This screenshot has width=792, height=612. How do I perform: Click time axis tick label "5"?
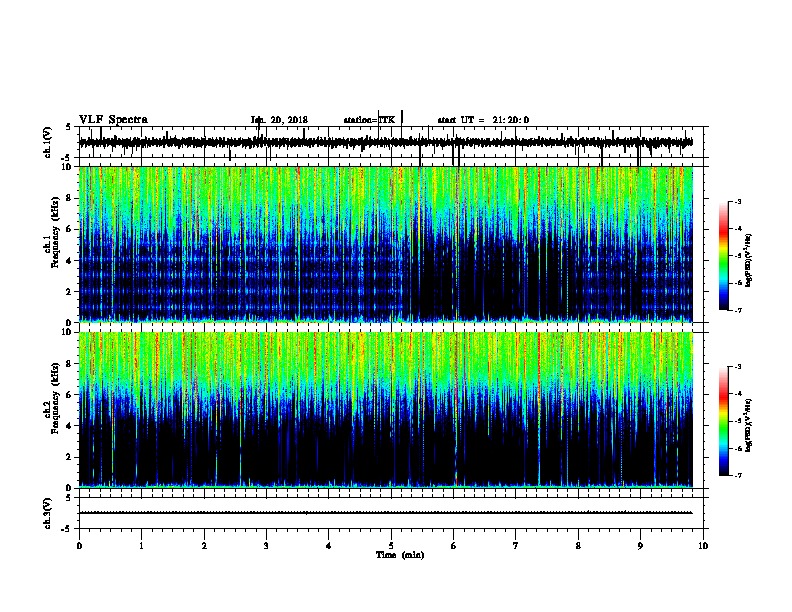(x=391, y=546)
